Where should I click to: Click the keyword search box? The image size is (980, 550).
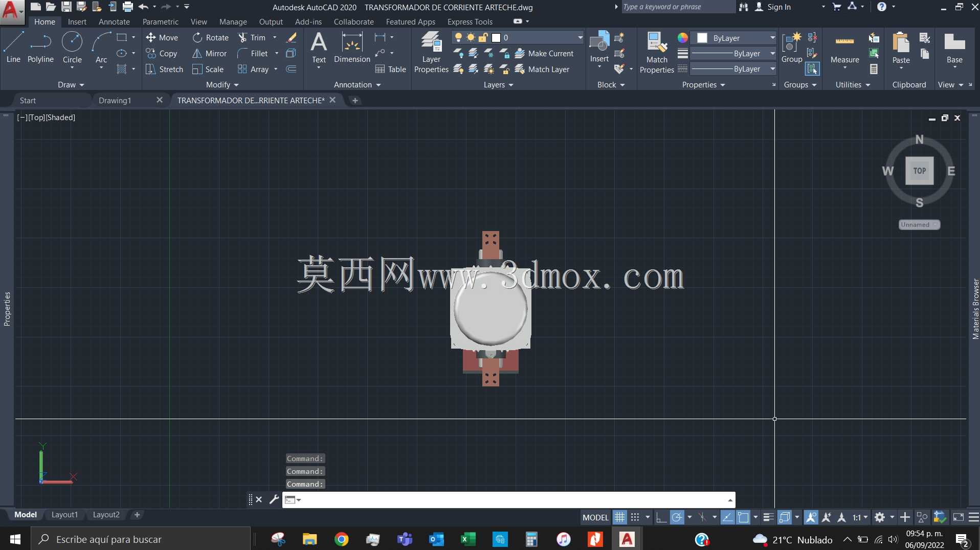pos(677,7)
